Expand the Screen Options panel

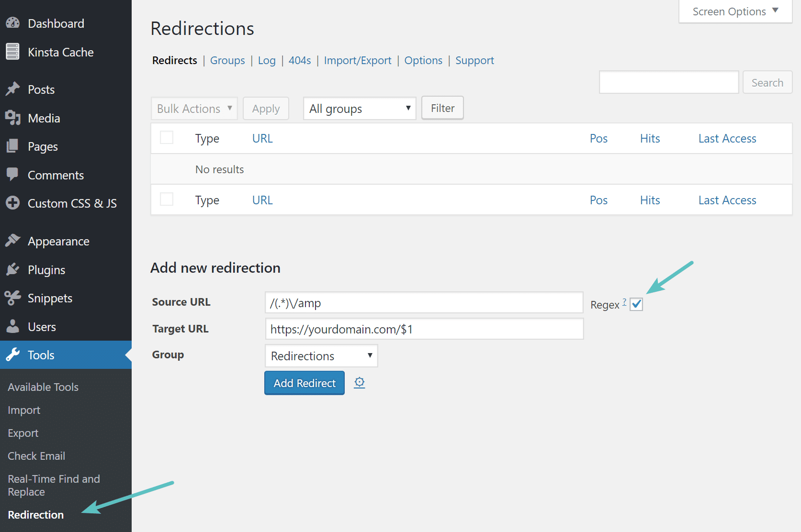coord(734,11)
